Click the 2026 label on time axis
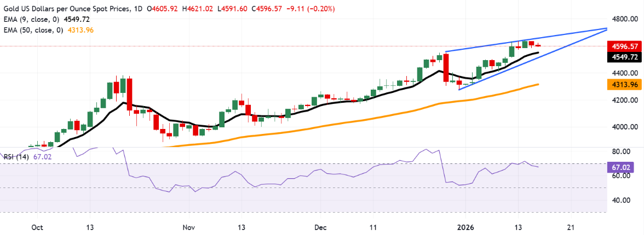644x235 pixels. (465, 227)
